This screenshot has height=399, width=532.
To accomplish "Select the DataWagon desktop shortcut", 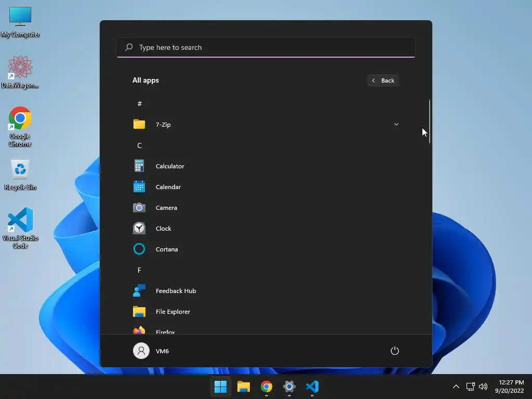I will pos(20,72).
